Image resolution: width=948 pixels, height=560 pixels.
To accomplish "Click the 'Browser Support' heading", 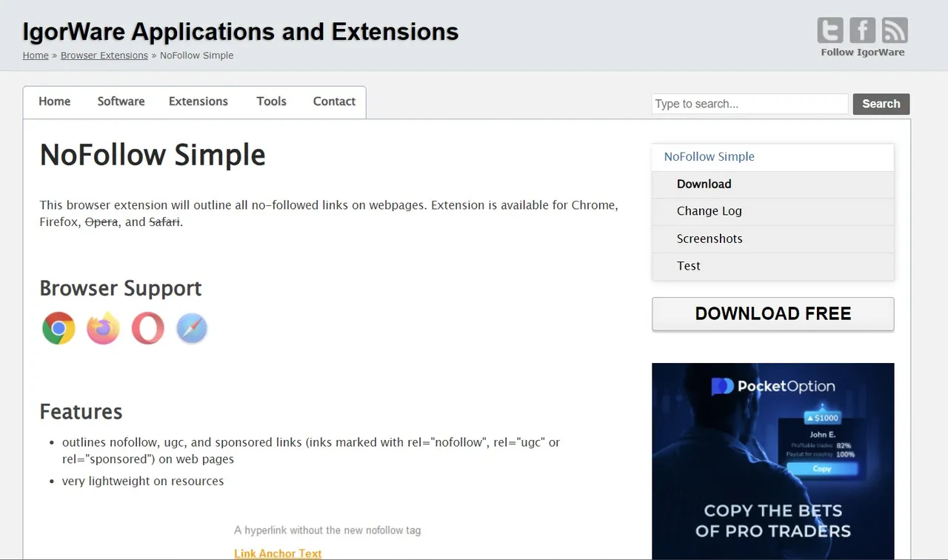I will (x=121, y=288).
